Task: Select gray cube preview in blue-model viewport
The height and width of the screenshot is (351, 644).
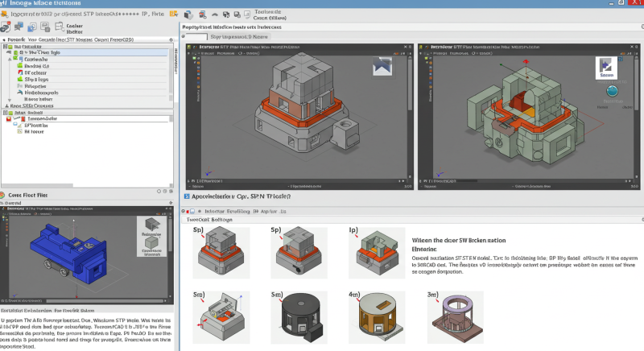Action: pyautogui.click(x=151, y=242)
